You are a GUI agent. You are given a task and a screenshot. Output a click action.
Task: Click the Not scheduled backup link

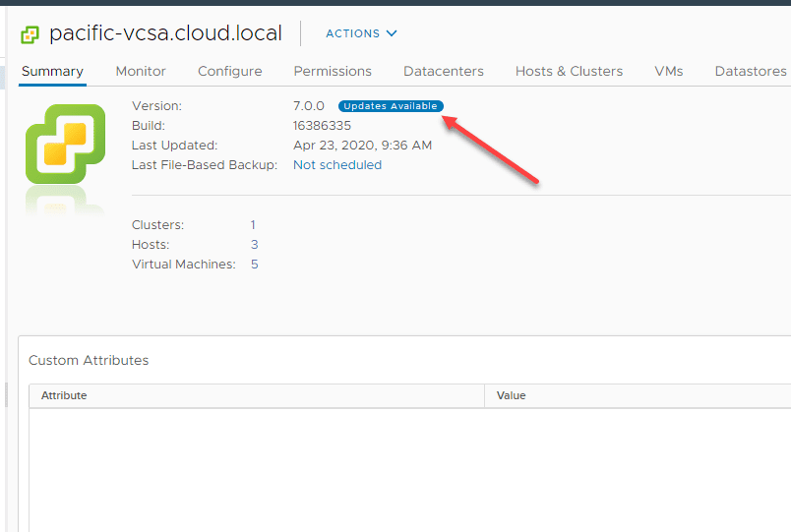[337, 165]
